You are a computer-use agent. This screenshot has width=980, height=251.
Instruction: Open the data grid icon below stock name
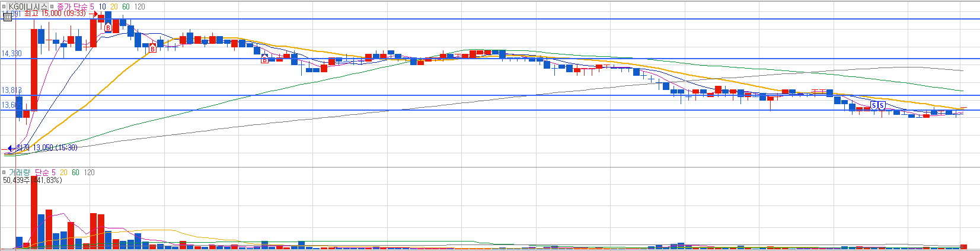point(7,17)
